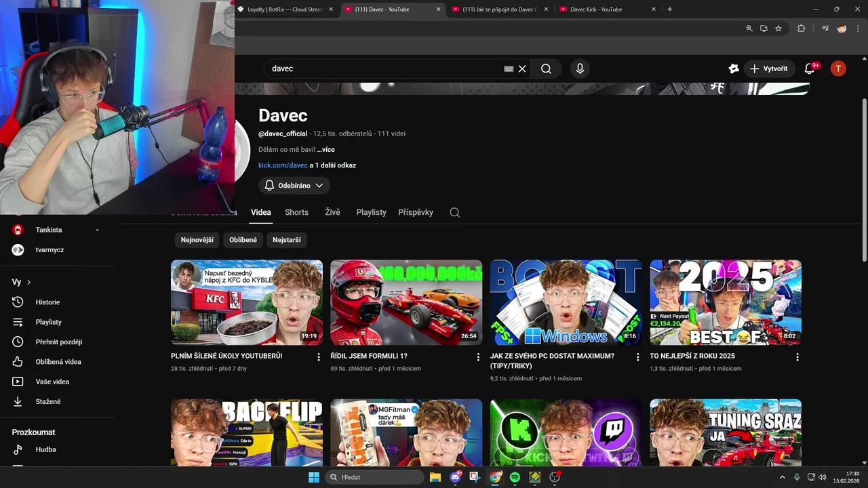Open File Explorer from taskbar

click(435, 477)
